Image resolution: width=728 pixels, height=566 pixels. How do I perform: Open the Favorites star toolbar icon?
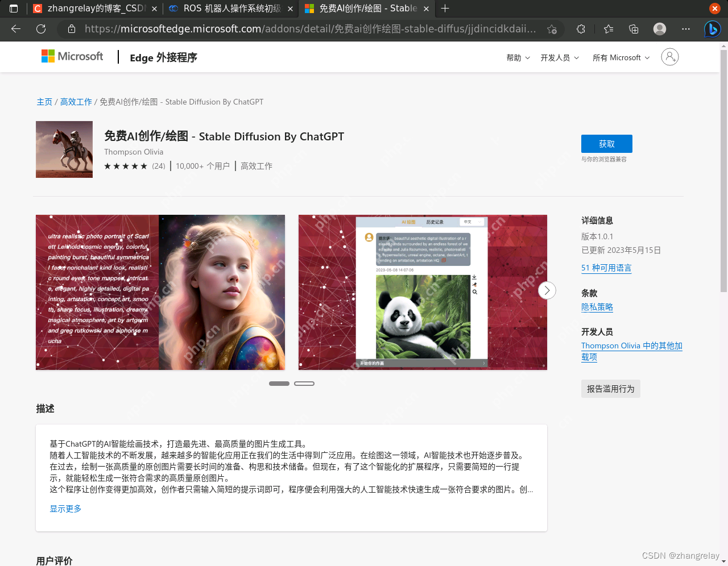[608, 28]
